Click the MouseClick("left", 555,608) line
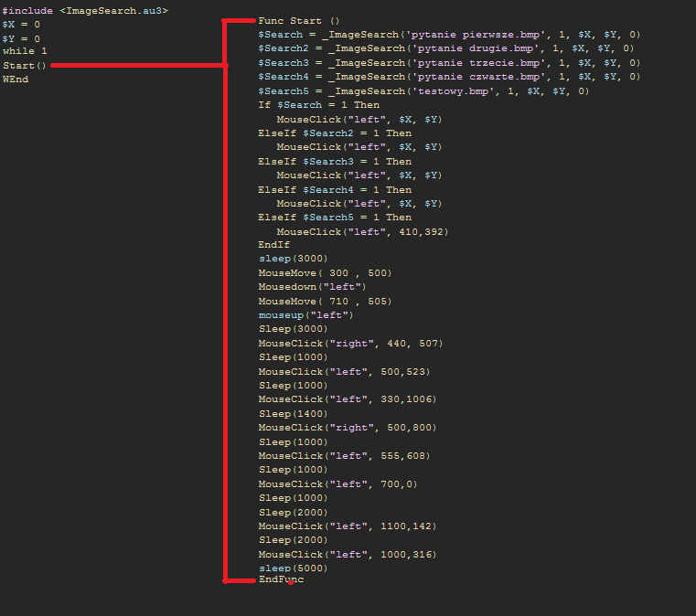Viewport: 696px width, 616px height. pyautogui.click(x=344, y=456)
